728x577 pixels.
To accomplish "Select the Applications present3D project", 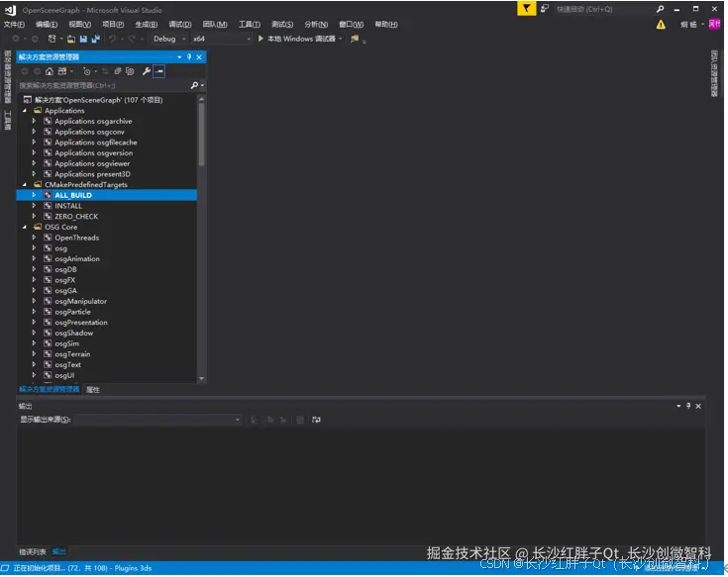I will tap(92, 174).
